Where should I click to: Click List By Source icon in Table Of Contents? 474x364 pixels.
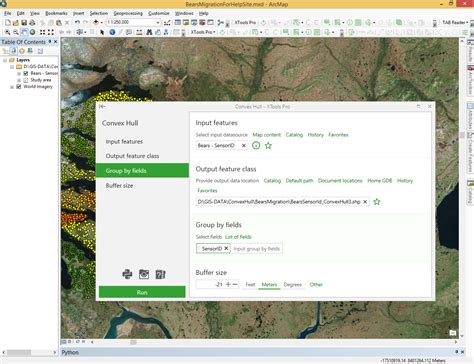coord(14,51)
